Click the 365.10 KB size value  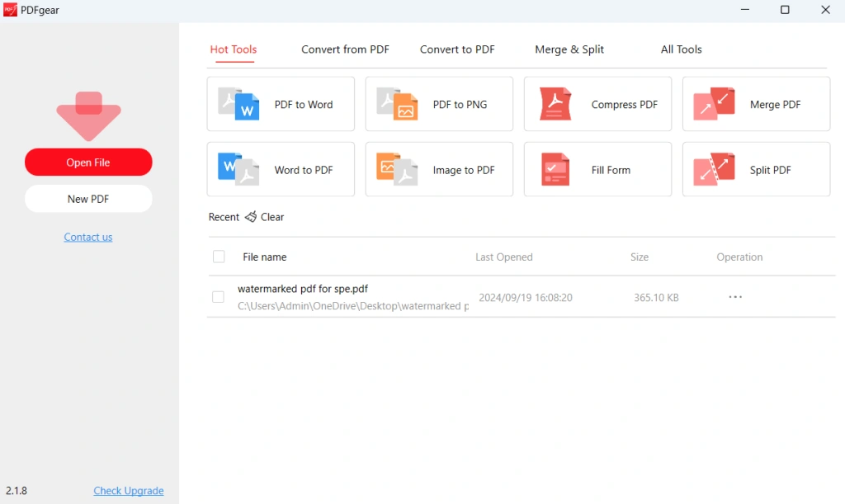(x=656, y=298)
